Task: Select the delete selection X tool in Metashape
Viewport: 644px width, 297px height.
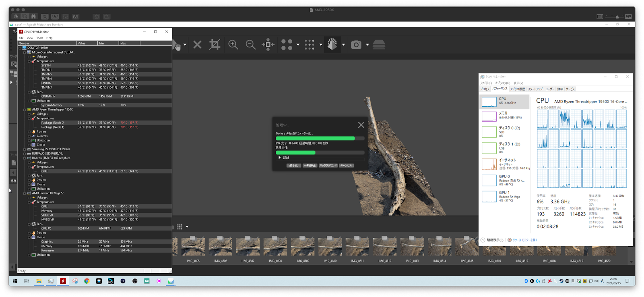Action: (197, 45)
